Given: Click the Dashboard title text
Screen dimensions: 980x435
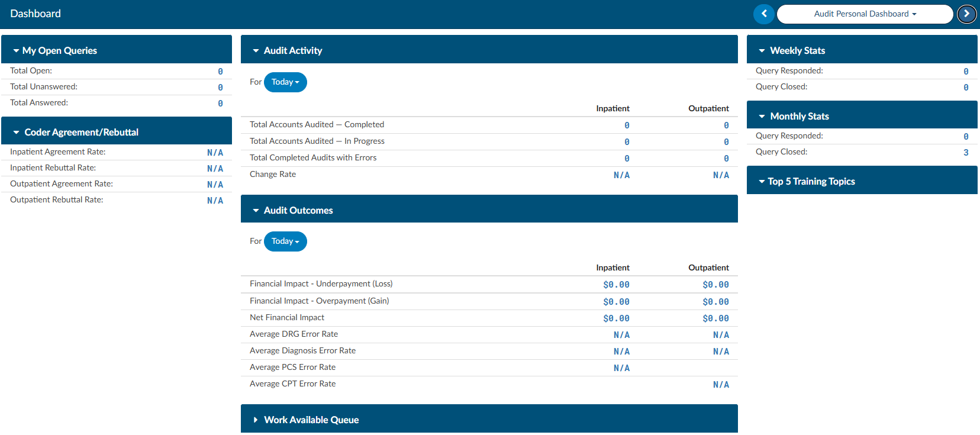Looking at the screenshot, I should point(36,14).
